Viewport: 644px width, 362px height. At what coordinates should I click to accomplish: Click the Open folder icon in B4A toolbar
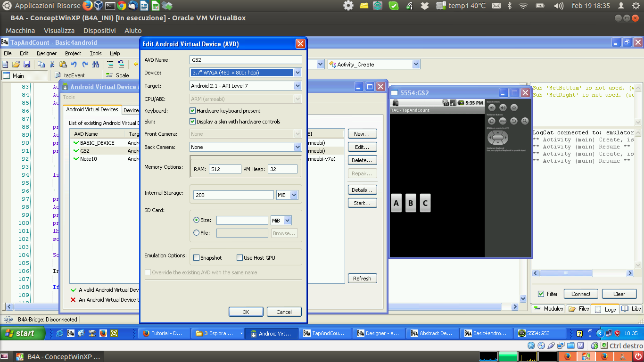point(16,64)
